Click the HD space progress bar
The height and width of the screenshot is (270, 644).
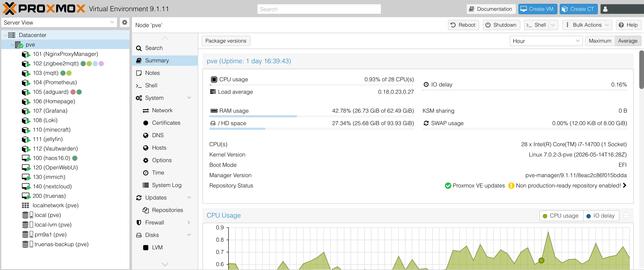[311, 129]
